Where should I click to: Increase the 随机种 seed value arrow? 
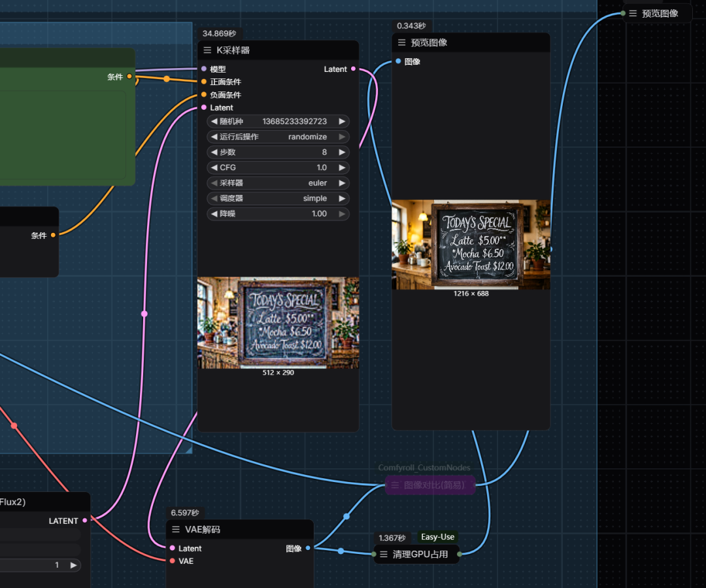coord(342,122)
